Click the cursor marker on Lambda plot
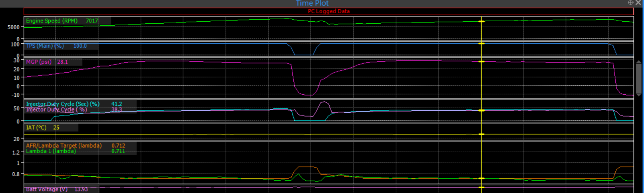 pos(481,179)
